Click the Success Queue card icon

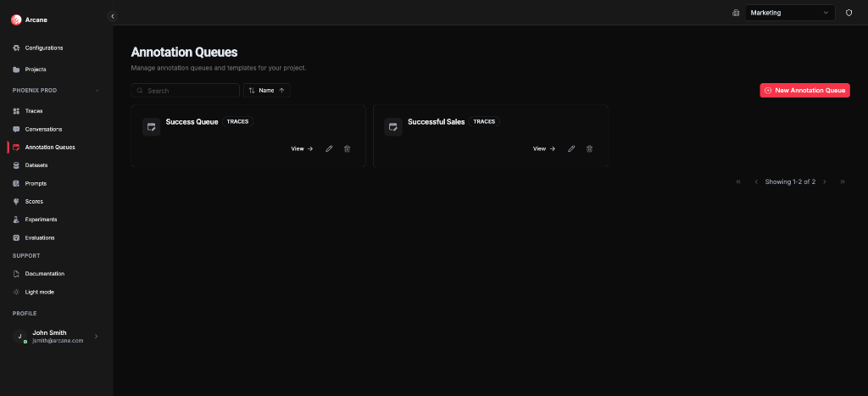click(151, 127)
